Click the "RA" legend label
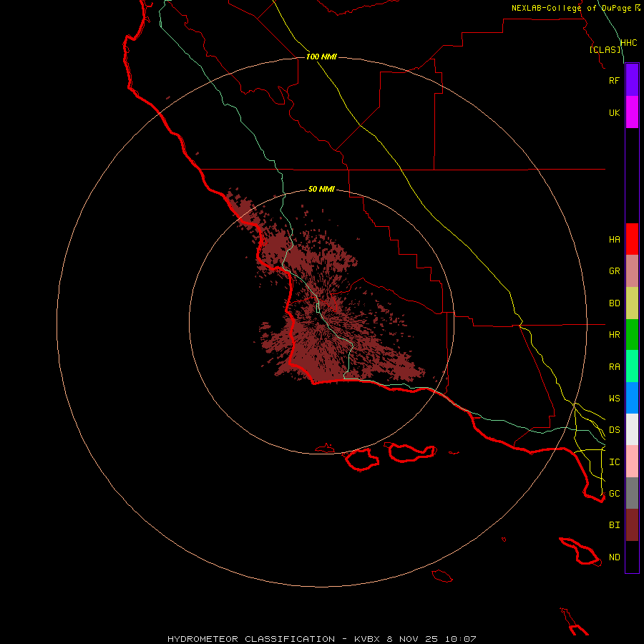 tap(614, 367)
